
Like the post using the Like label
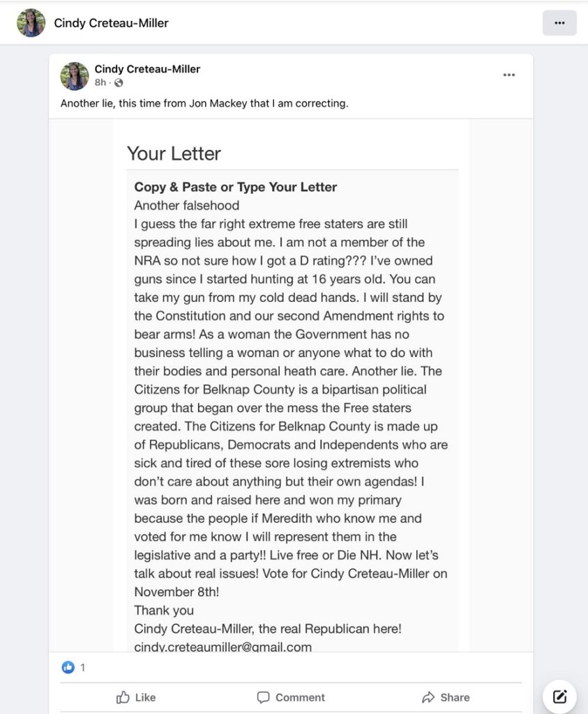(145, 697)
